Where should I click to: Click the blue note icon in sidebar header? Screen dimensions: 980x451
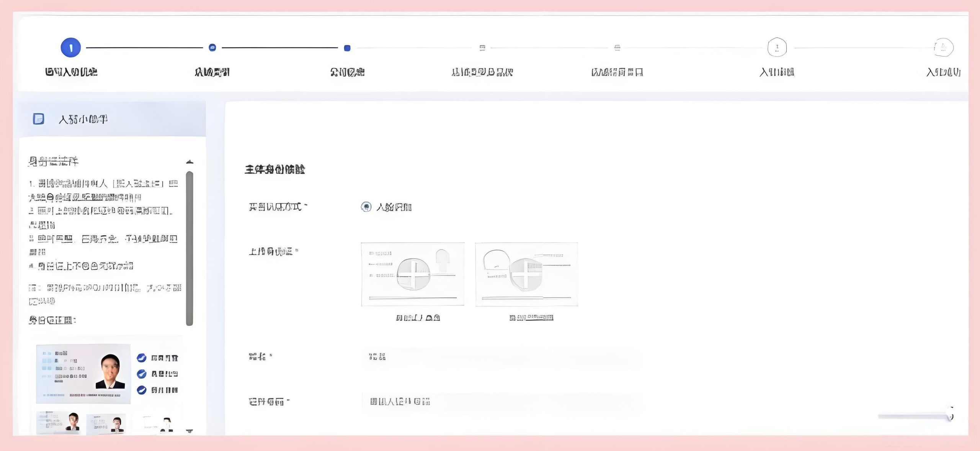click(x=38, y=119)
